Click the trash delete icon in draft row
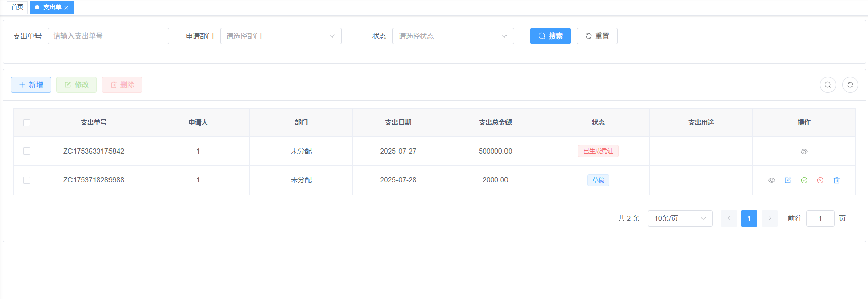 point(836,180)
